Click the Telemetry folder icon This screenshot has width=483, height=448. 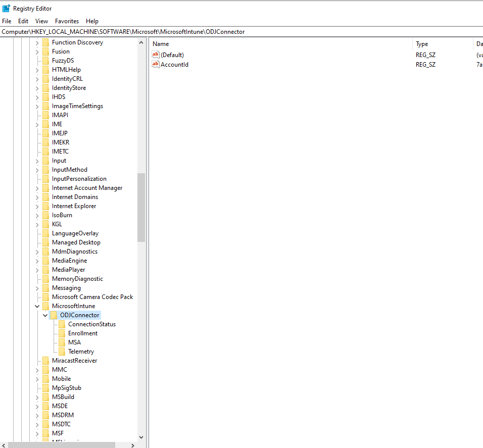[62, 352]
